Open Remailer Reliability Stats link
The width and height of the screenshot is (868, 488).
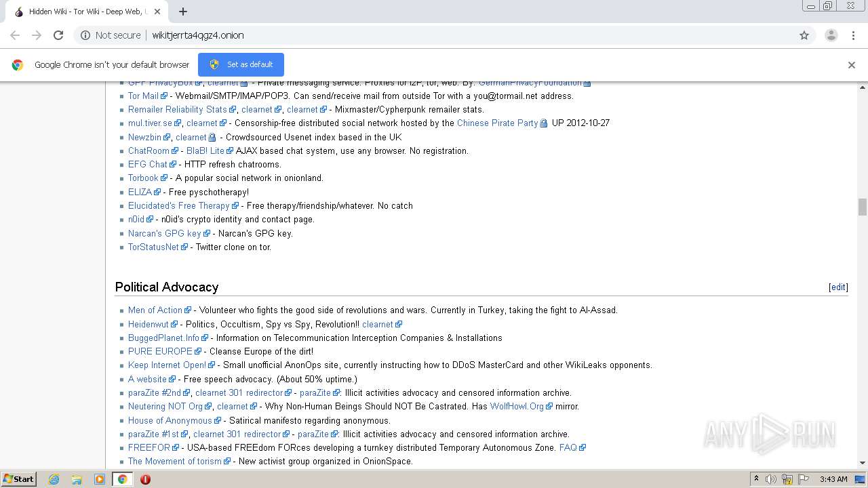click(x=178, y=109)
